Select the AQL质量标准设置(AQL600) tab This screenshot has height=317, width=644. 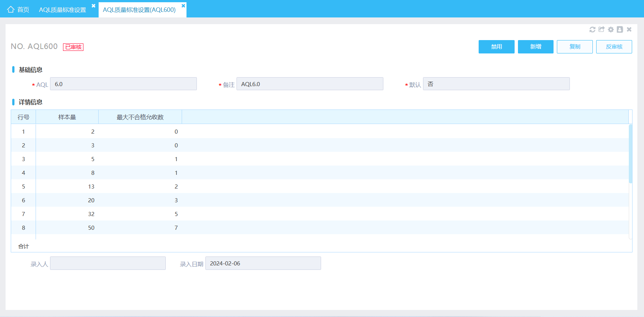pos(139,10)
